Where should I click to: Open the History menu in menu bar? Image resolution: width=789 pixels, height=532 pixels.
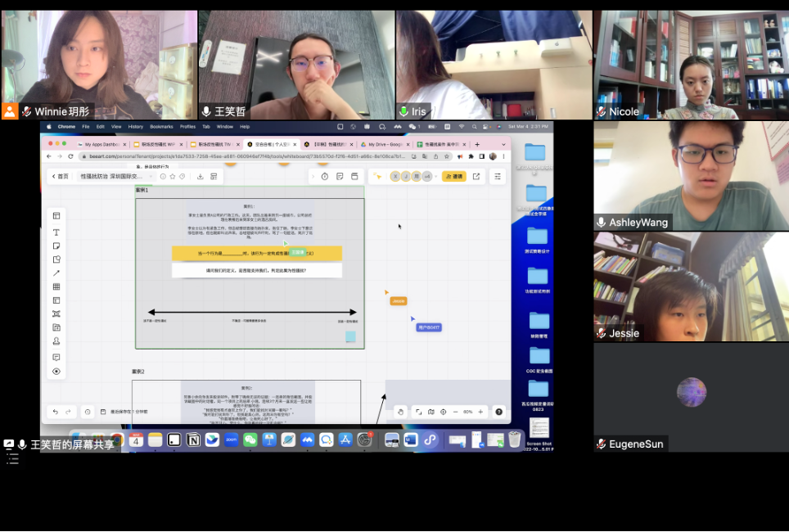[x=135, y=127]
